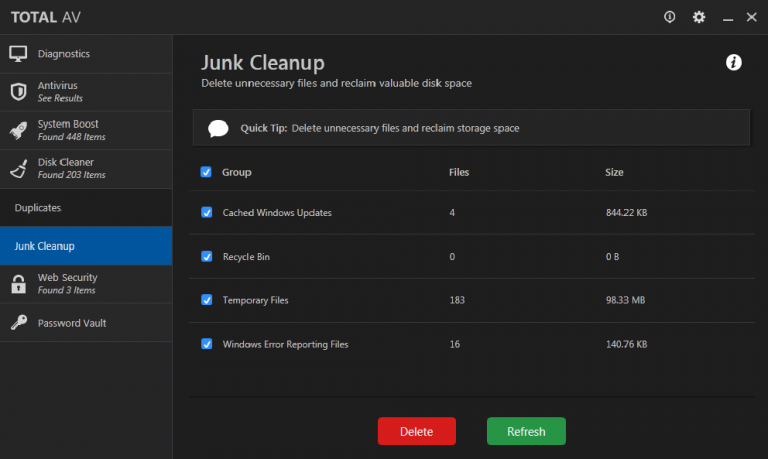The height and width of the screenshot is (459, 768).
Task: Click the Diagnostics monitor icon
Action: click(18, 53)
